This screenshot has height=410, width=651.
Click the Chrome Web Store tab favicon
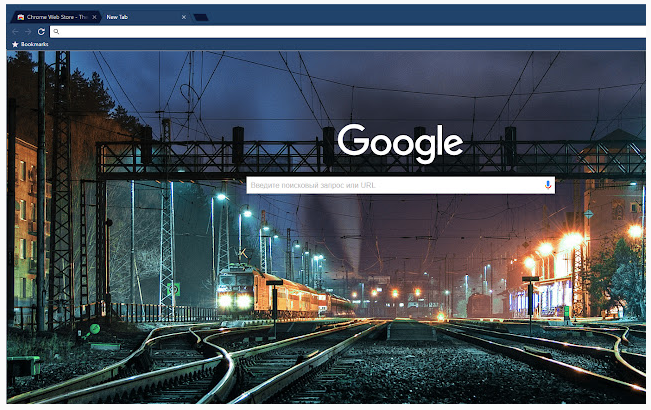pos(21,17)
